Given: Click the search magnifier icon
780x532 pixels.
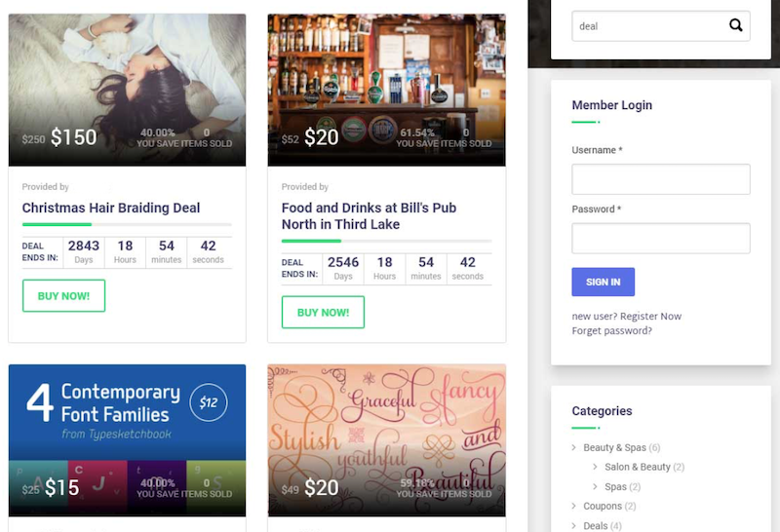Looking at the screenshot, I should click(735, 25).
